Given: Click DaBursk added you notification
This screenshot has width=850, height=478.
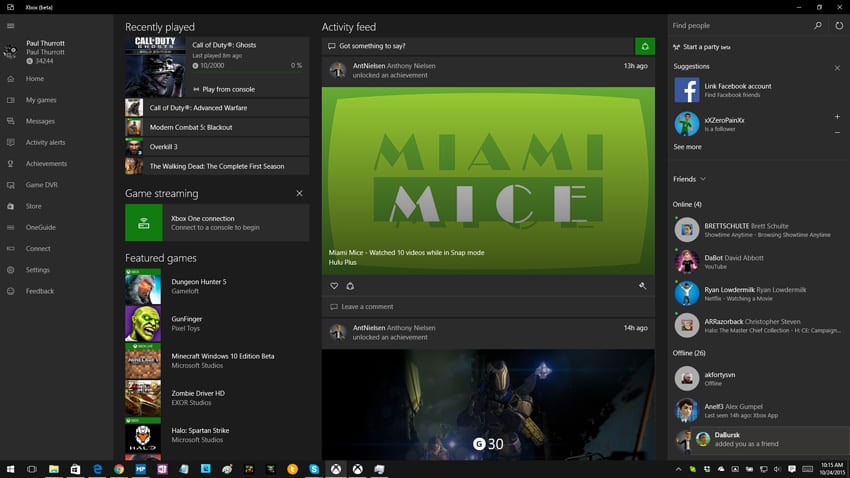Looking at the screenshot, I should [x=770, y=439].
